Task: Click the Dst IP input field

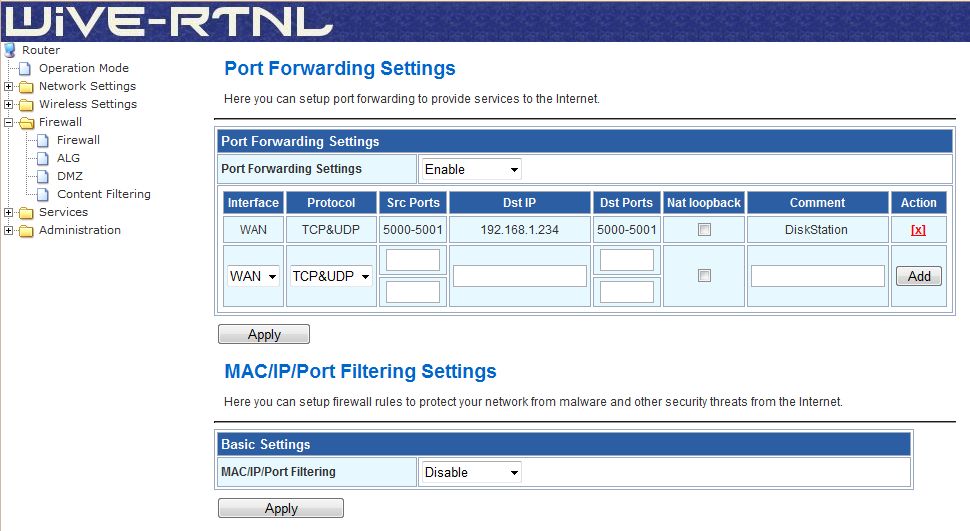Action: (519, 276)
